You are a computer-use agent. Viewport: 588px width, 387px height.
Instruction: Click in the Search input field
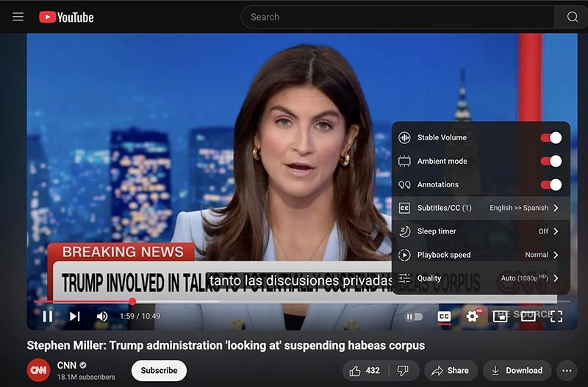click(x=397, y=17)
